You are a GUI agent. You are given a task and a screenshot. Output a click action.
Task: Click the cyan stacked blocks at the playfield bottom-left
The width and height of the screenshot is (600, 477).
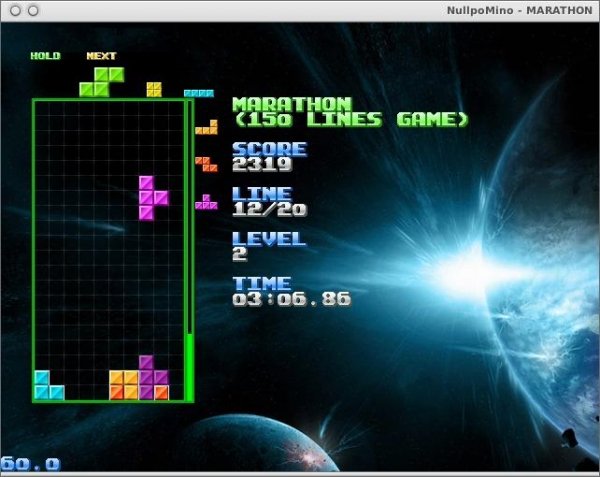point(49,385)
